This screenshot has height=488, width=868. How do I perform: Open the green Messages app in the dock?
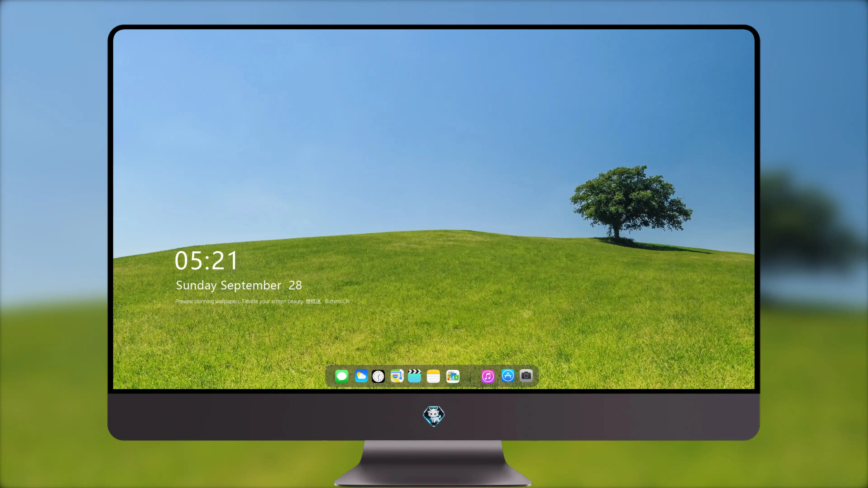[342, 376]
